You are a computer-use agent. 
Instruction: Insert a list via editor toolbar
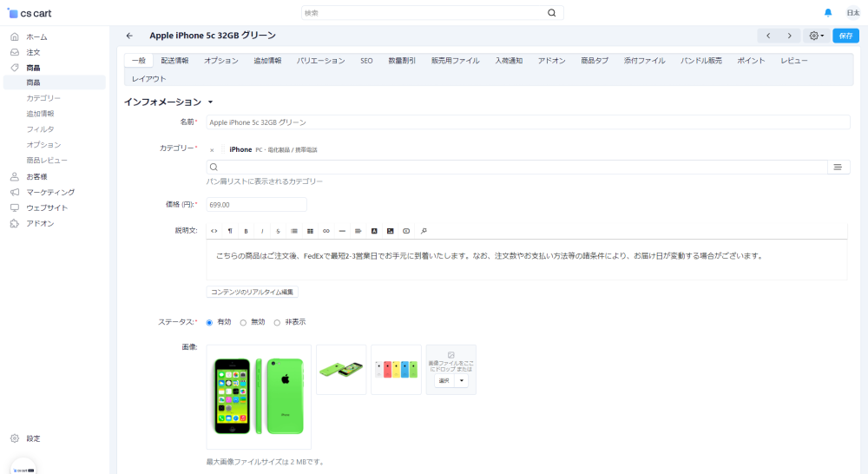pyautogui.click(x=294, y=231)
